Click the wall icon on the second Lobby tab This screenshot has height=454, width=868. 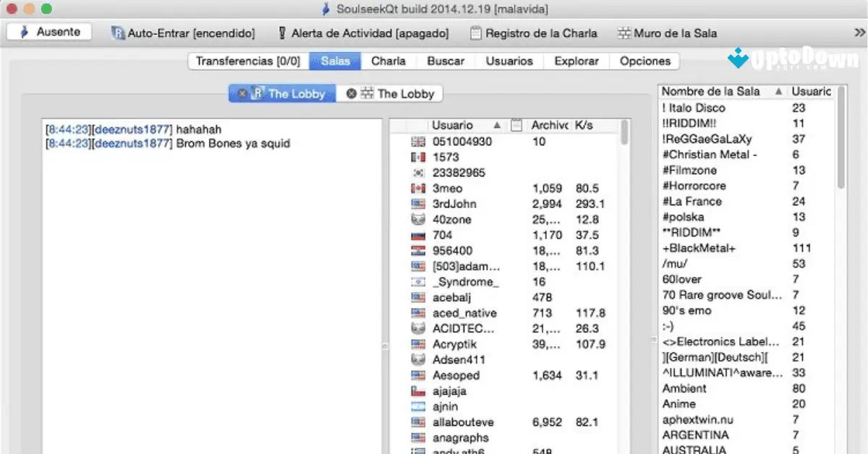pos(367,93)
